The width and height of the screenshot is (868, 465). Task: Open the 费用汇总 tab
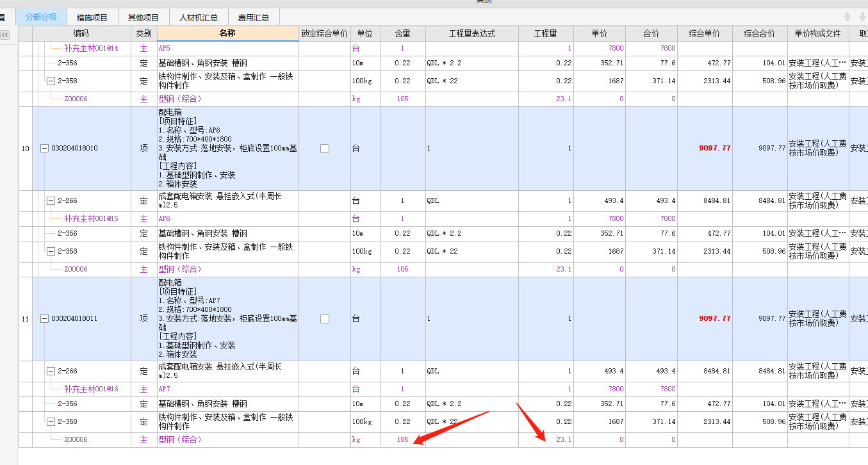[x=254, y=18]
